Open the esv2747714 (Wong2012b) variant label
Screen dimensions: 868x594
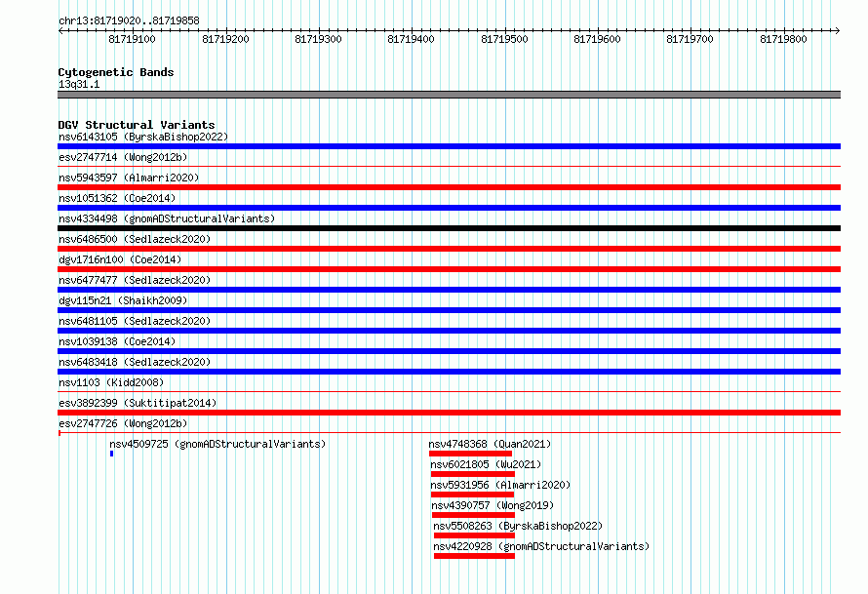point(123,157)
